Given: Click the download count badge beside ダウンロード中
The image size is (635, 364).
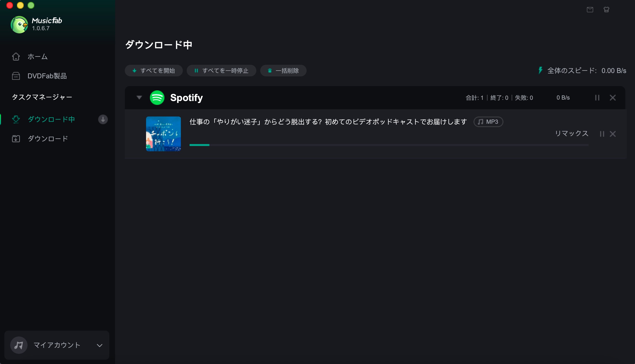Looking at the screenshot, I should 103,119.
